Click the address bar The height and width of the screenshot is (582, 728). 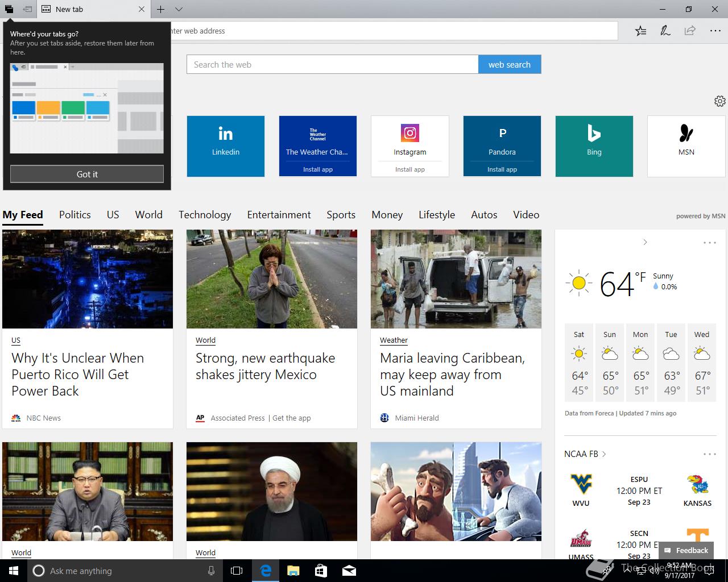[x=392, y=31]
